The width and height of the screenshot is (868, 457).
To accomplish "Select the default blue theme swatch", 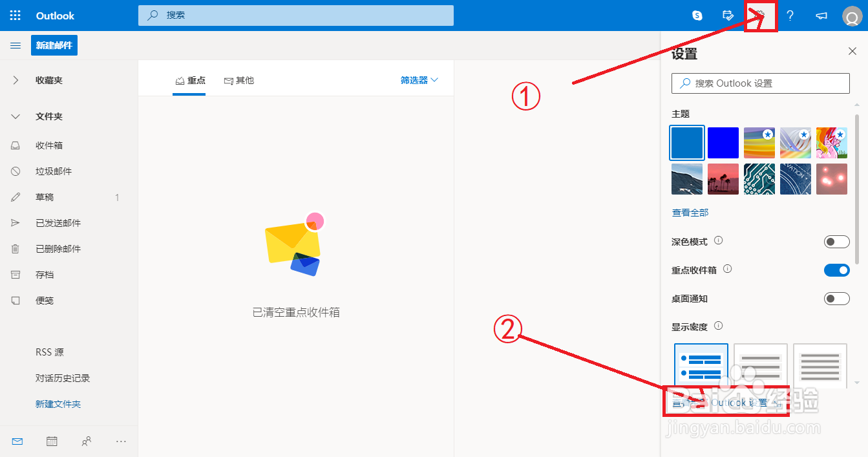I will coord(687,143).
